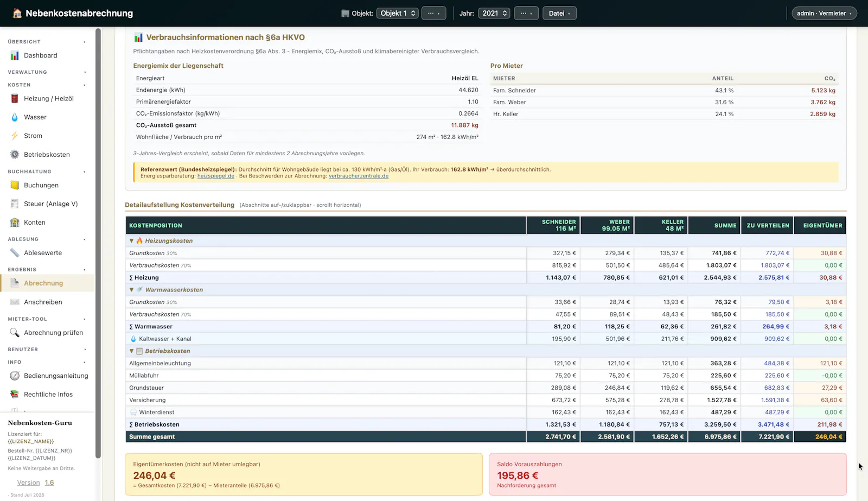Click the Anschreiben envelope icon
The image size is (868, 501).
pyautogui.click(x=15, y=302)
